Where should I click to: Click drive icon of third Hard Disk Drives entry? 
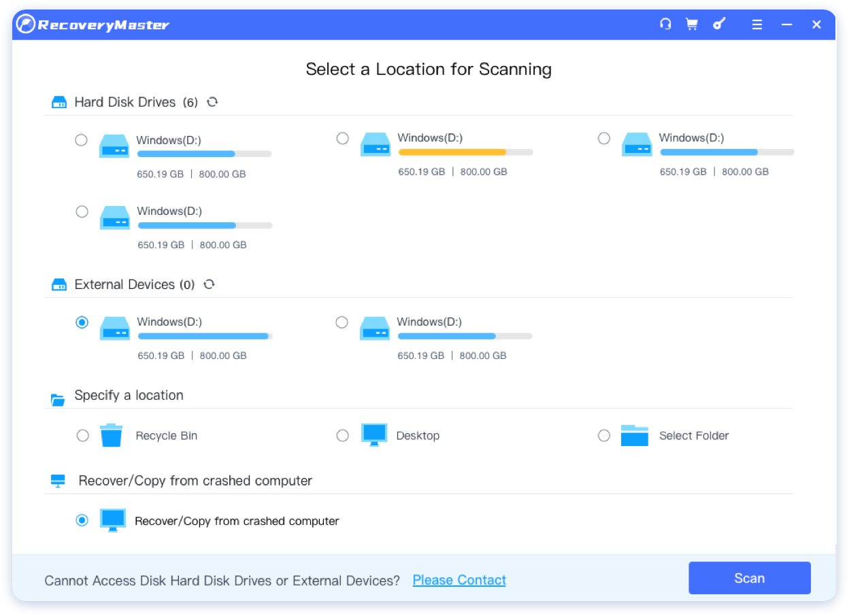(x=637, y=144)
